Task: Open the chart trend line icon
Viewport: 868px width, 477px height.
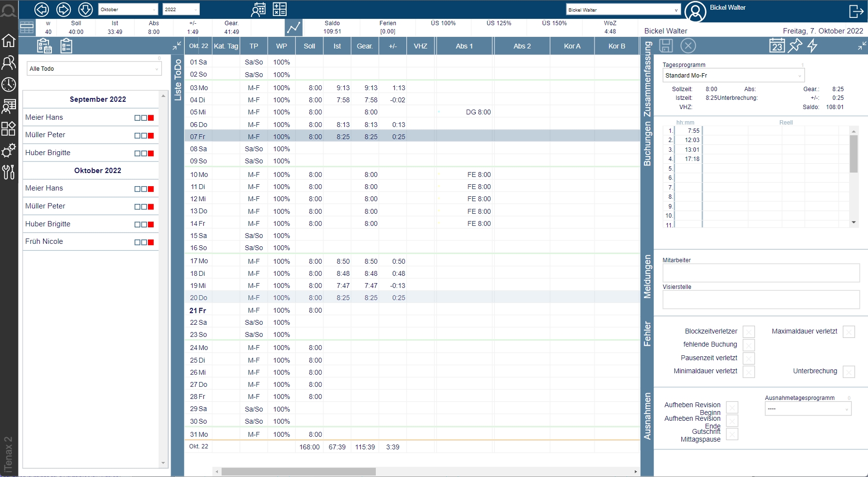Action: click(293, 28)
